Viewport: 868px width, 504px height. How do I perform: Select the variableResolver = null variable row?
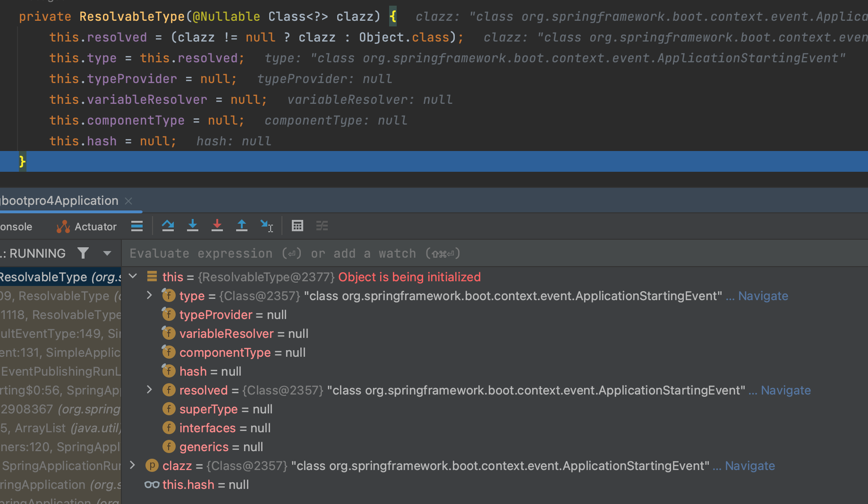[495, 334]
